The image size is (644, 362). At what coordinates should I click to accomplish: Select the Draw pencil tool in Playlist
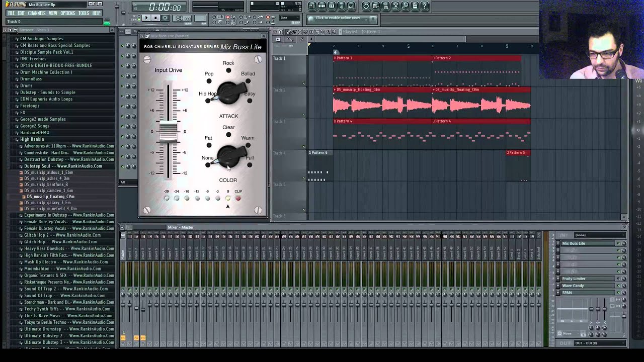(289, 32)
